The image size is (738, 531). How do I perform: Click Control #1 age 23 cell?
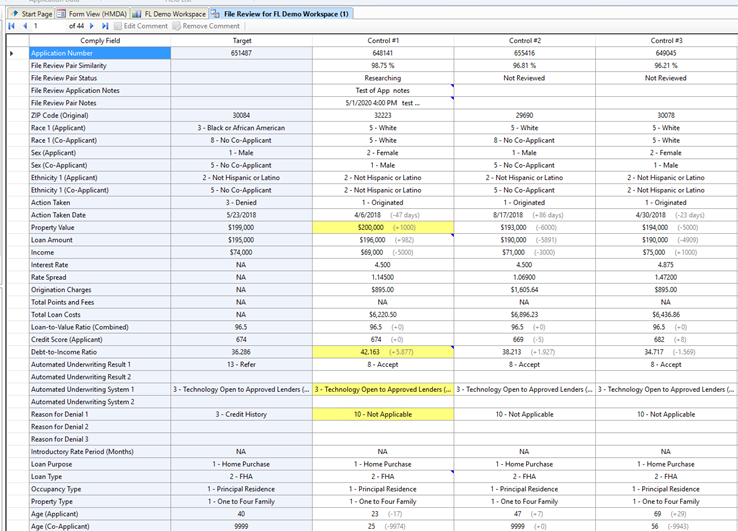[x=383, y=514]
